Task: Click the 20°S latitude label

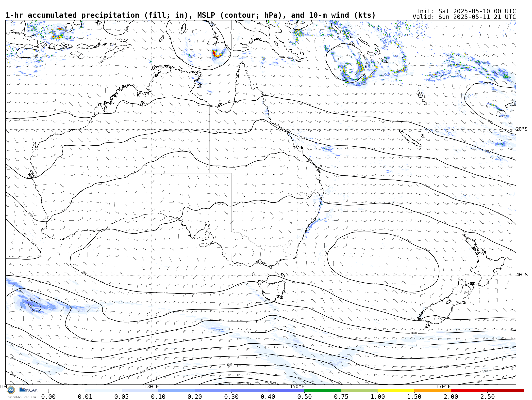Action: pyautogui.click(x=522, y=129)
